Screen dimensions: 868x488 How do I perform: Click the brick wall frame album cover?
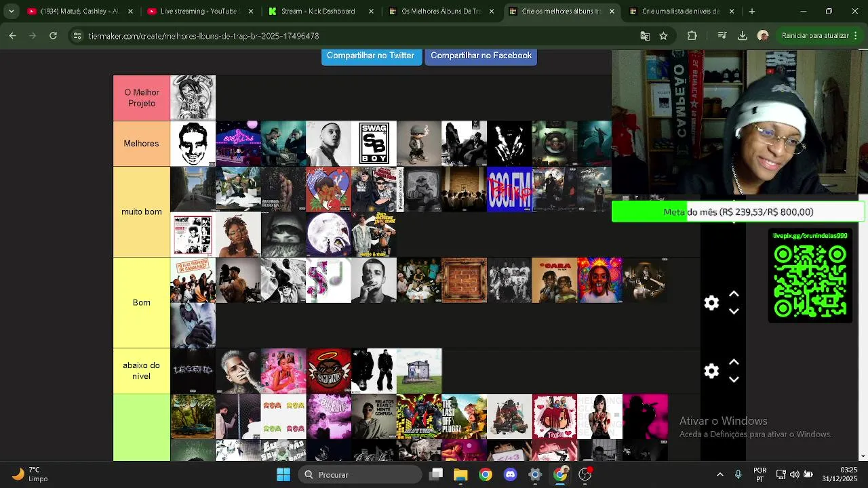point(464,280)
